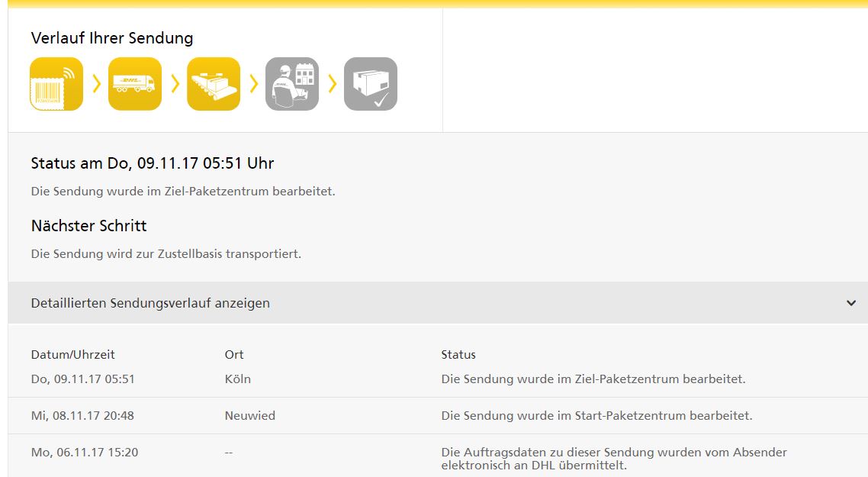868x477 pixels.
Task: Click the Nächster Schritt heading
Action: click(x=88, y=225)
